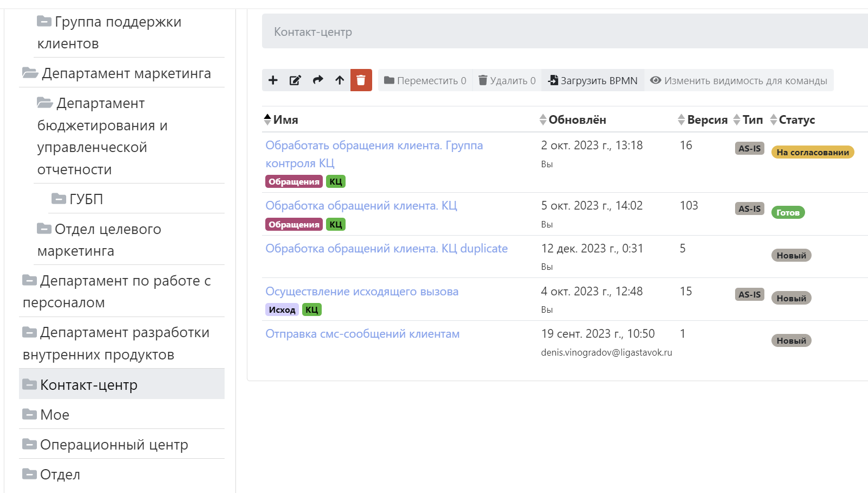This screenshot has width=868, height=493.
Task: Sort table by Статус column
Action: click(793, 119)
